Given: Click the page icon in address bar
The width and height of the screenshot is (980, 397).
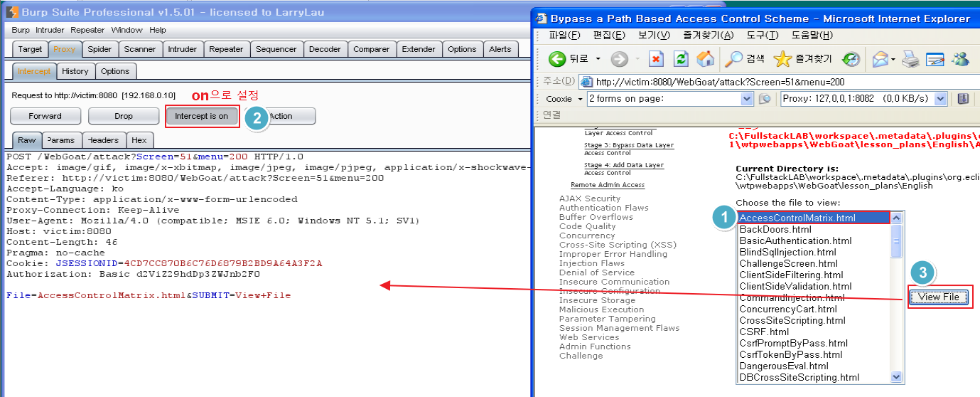Looking at the screenshot, I should pos(586,81).
